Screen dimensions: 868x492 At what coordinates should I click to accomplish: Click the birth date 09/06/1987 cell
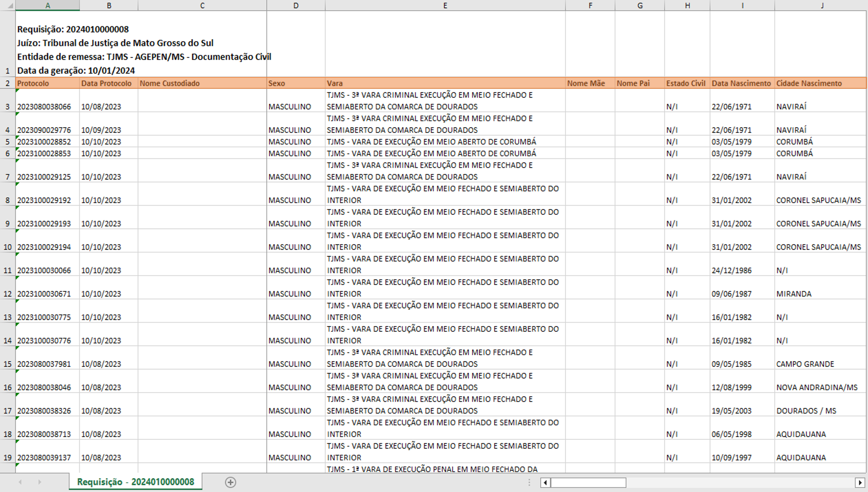[742, 288]
